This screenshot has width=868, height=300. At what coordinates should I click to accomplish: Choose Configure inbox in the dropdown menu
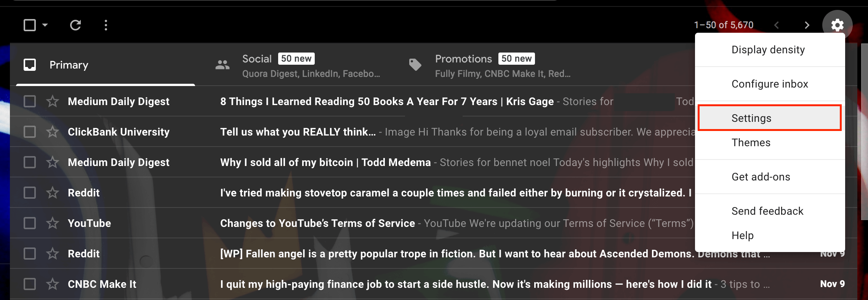point(770,84)
